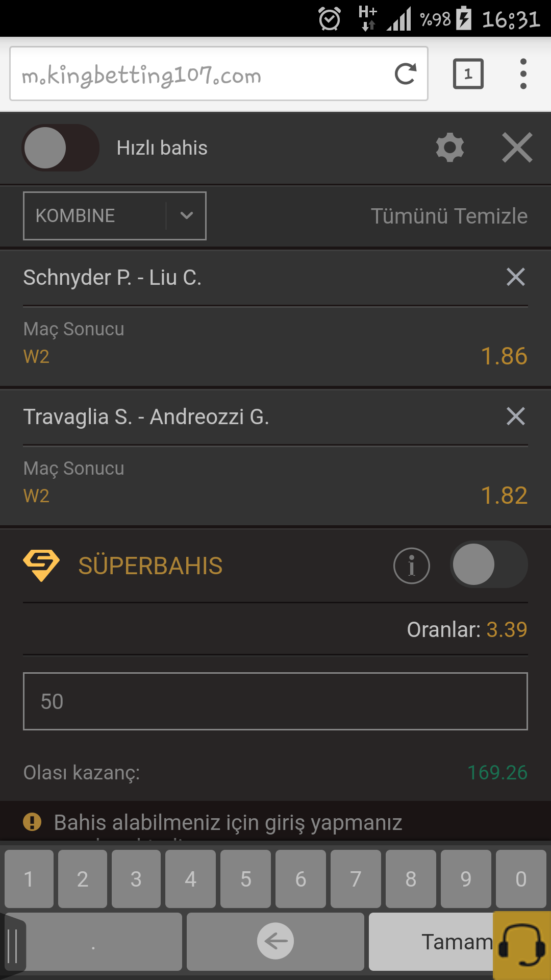The height and width of the screenshot is (980, 551).
Task: Open live support headset chat
Action: 522,945
